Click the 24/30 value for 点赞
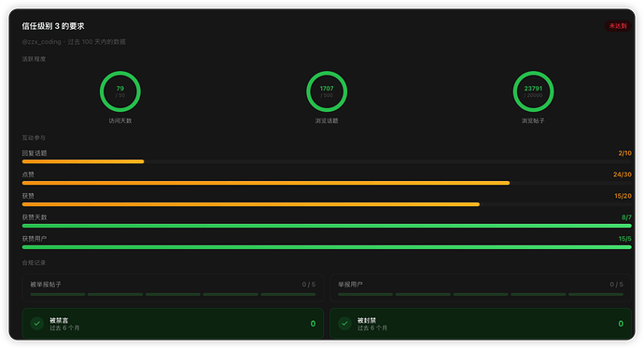This screenshot has width=644, height=348. click(623, 174)
